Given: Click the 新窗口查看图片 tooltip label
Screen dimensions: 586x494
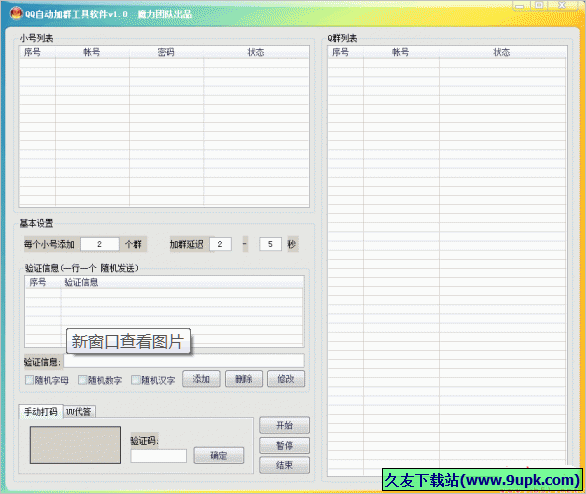Looking at the screenshot, I should click(128, 341).
